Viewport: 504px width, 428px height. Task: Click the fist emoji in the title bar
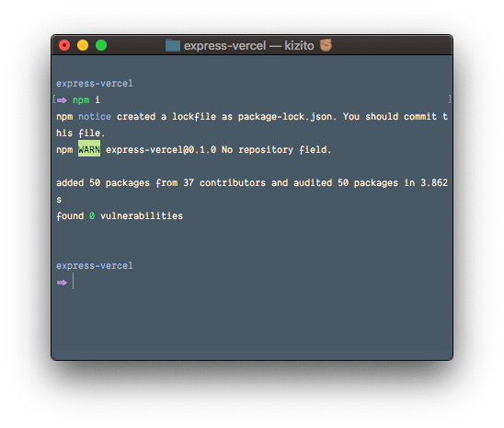[x=326, y=45]
